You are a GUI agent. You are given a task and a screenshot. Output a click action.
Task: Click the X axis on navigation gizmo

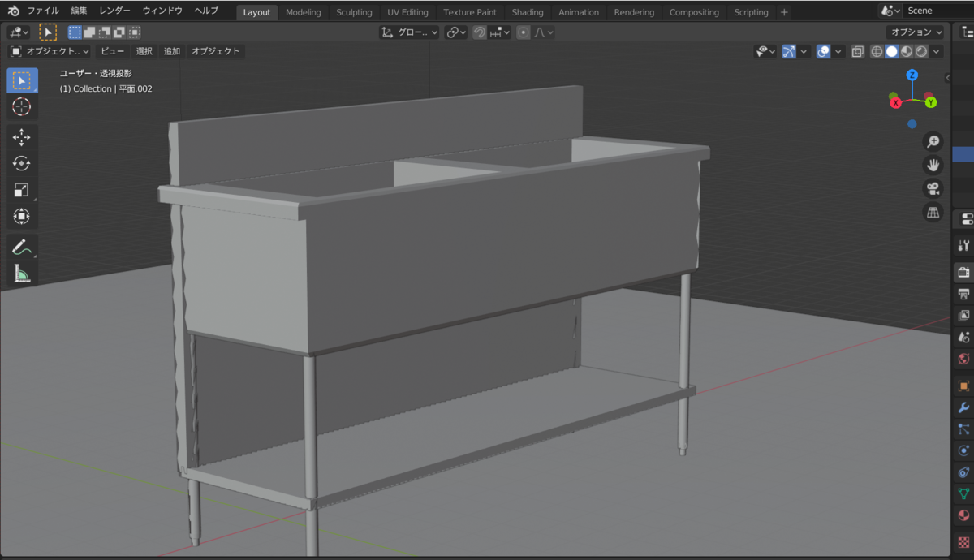tap(896, 103)
